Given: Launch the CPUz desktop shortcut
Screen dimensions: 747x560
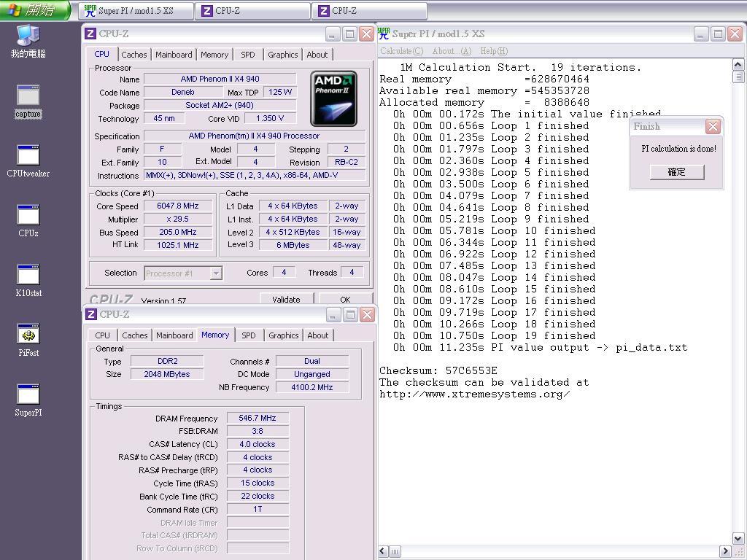Looking at the screenshot, I should [x=28, y=220].
